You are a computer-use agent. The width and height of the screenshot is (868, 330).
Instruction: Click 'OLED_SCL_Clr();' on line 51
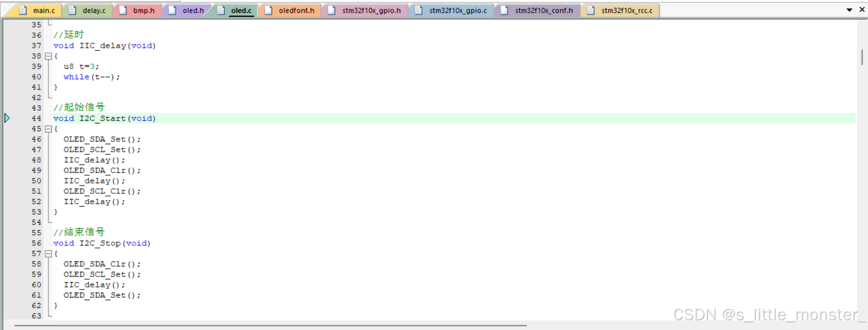point(102,191)
